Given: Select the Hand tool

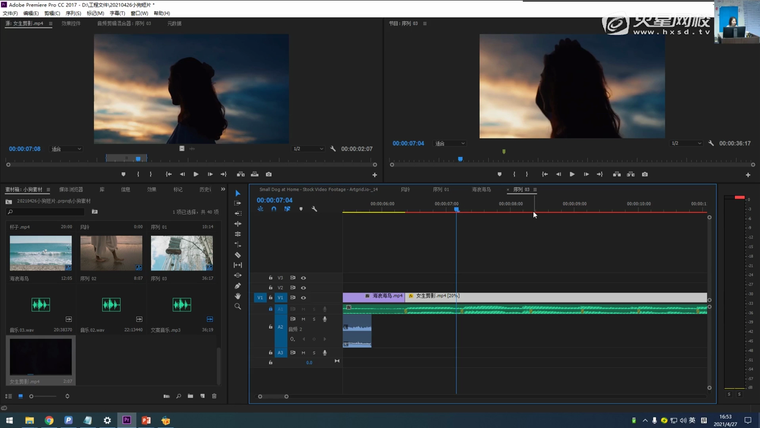Looking at the screenshot, I should coord(238,296).
